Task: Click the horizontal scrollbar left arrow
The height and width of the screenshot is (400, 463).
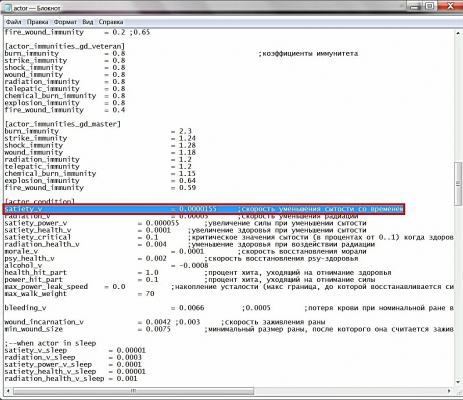Action: (8, 391)
